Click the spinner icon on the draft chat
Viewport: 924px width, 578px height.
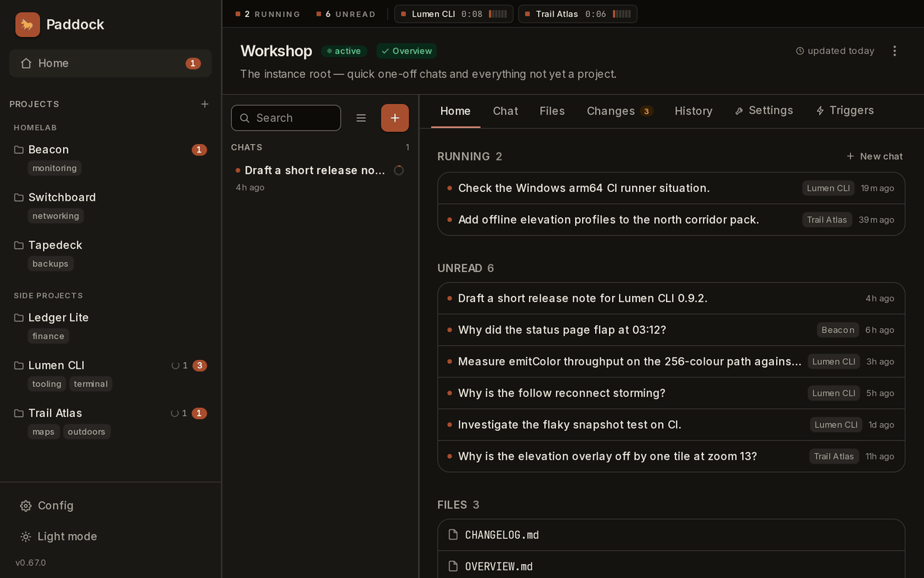(399, 170)
